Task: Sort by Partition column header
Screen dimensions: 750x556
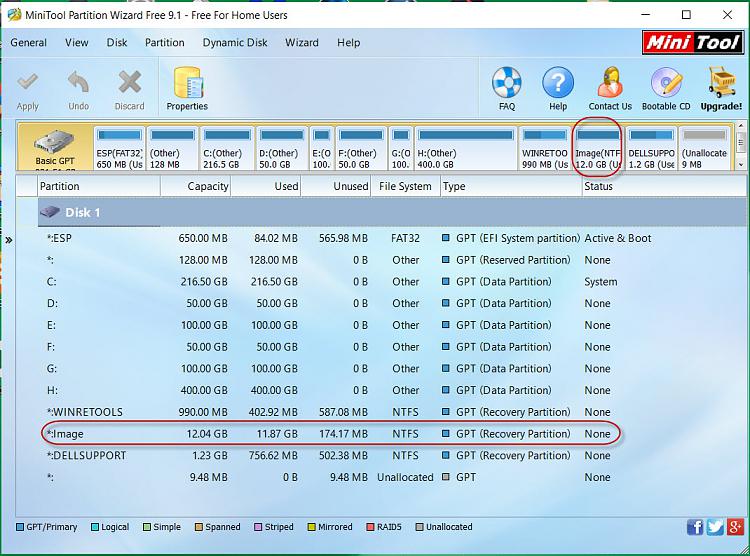Action: pos(99,186)
